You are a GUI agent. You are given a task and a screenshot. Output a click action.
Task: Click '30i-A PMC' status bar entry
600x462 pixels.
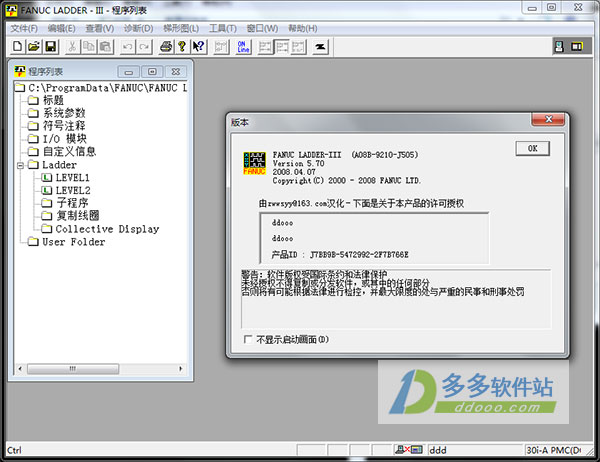pyautogui.click(x=554, y=450)
